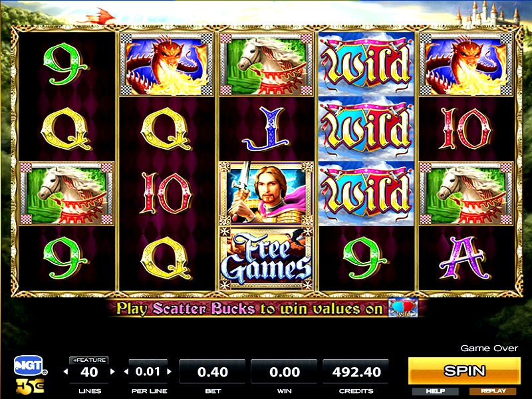Viewport: 532px width, 399px height.
Task: Click the white horse symbol on reel one
Action: [x=66, y=194]
